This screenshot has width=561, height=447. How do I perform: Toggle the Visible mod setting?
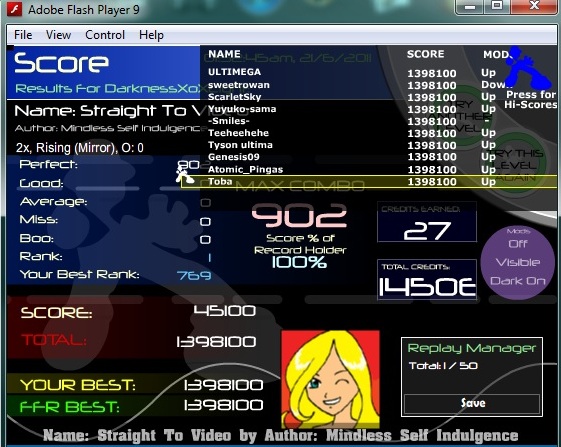(518, 262)
